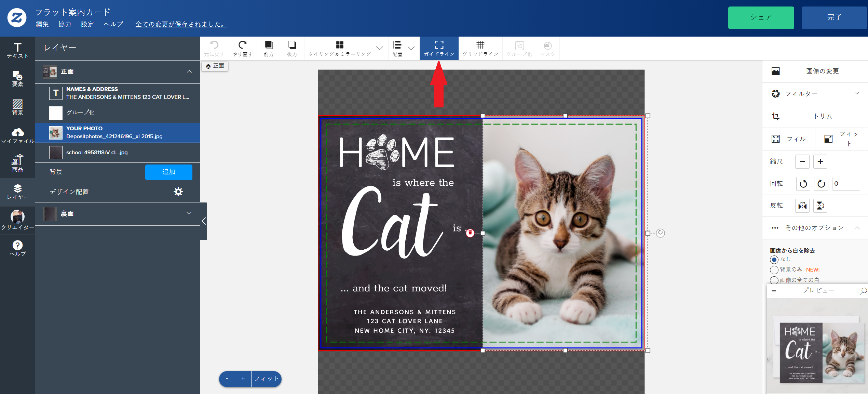The width and height of the screenshot is (868, 394).
Task: Open the ヘルプ menu in header
Action: tap(113, 24)
